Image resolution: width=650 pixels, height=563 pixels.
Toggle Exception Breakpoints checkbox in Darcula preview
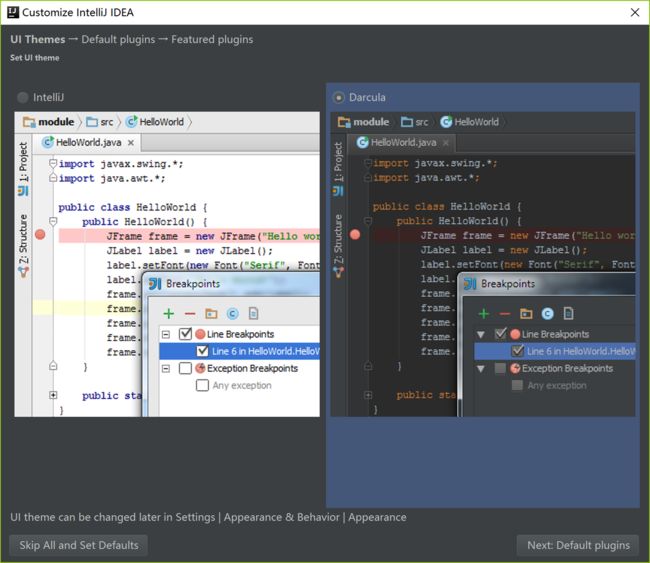pos(500,368)
